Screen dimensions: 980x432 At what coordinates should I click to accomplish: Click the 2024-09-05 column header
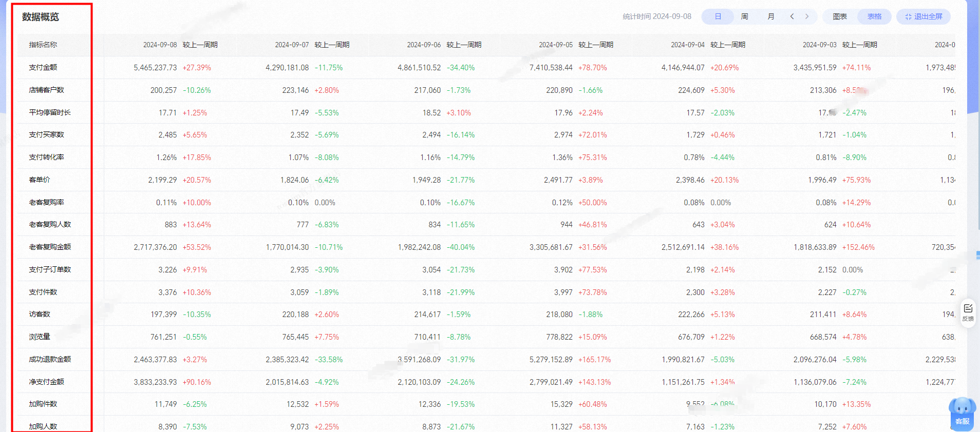tap(556, 45)
